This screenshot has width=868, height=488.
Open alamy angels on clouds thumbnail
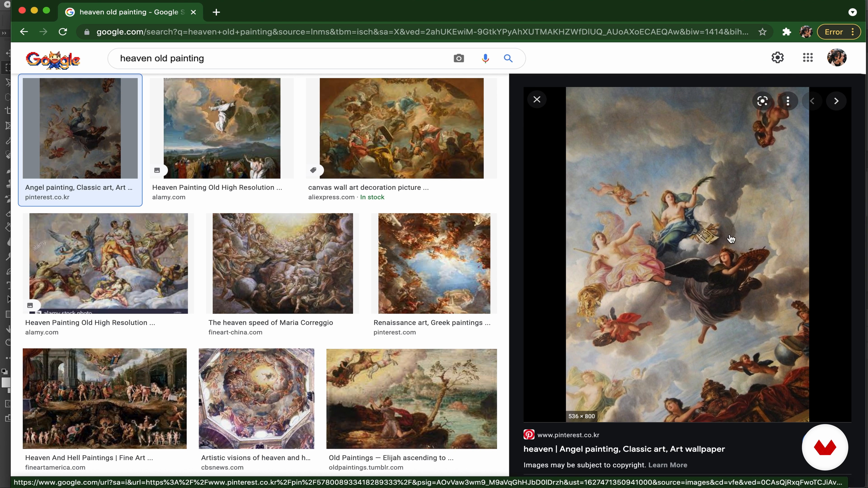(108, 263)
